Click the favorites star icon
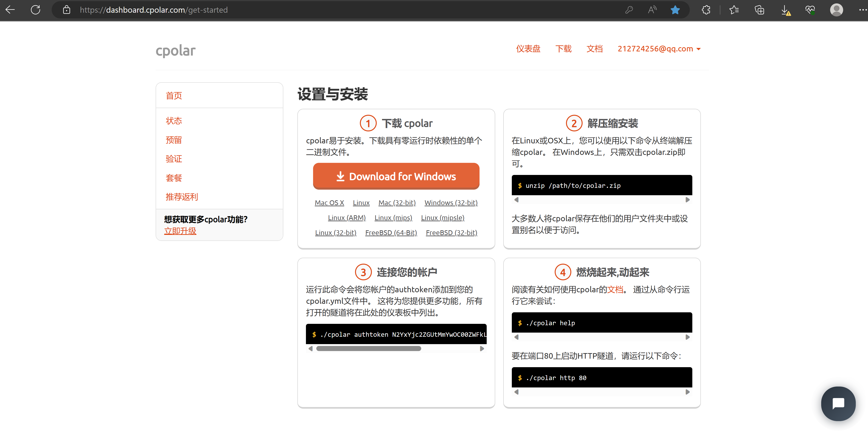This screenshot has height=443, width=868. [x=675, y=10]
